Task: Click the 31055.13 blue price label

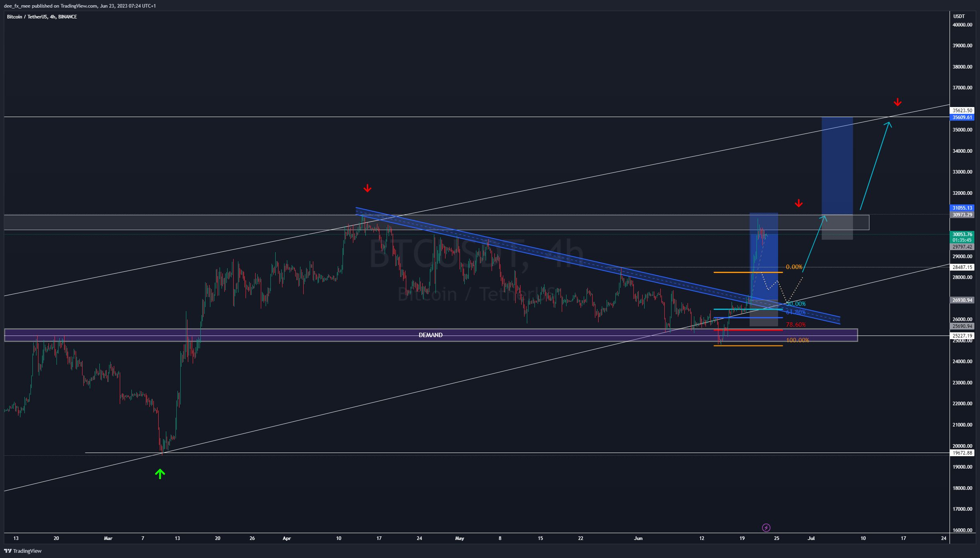Action: [962, 208]
